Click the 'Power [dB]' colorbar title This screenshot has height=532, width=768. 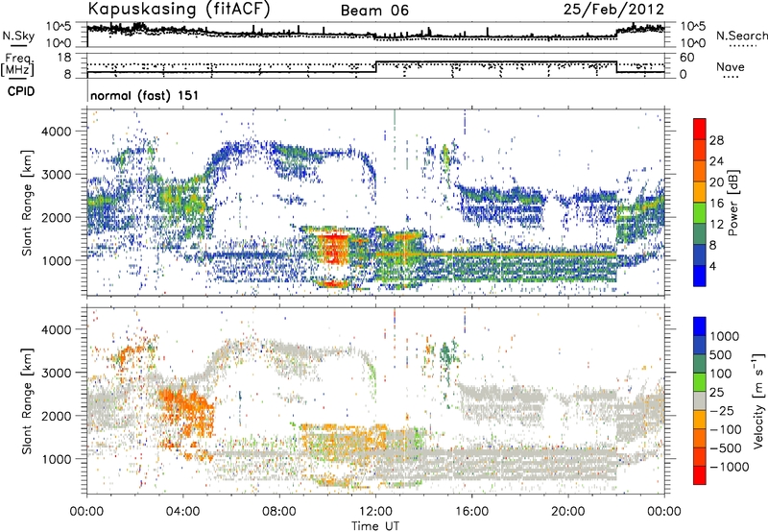pos(732,203)
